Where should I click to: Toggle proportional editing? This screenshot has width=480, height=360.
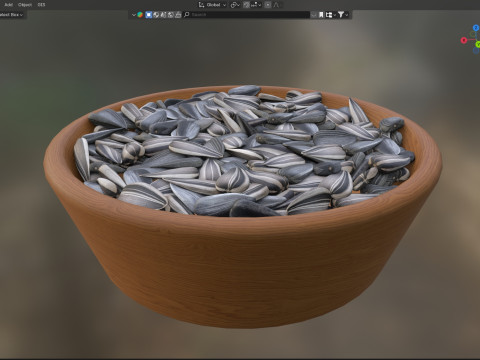[x=268, y=5]
